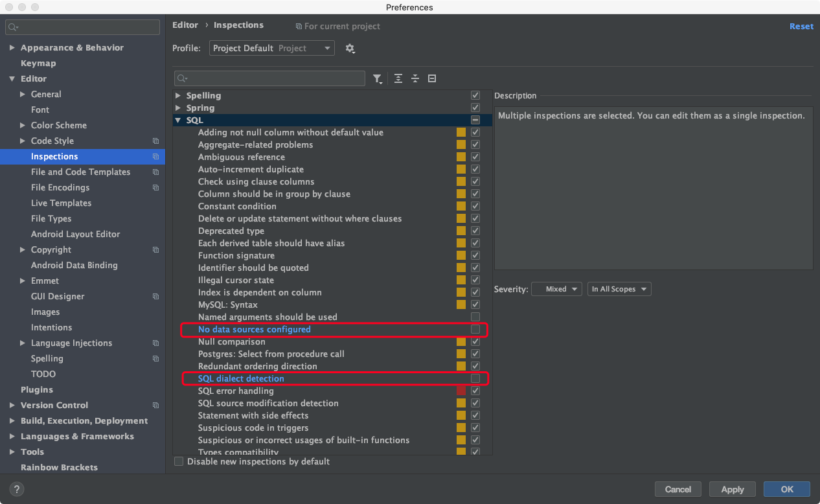Expand the Color Scheme node
Screen dimensions: 820x504
tap(23, 126)
